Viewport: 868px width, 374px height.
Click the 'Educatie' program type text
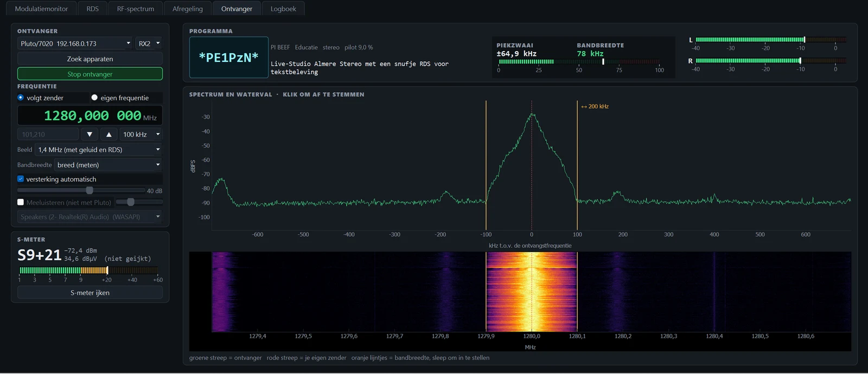[307, 47]
